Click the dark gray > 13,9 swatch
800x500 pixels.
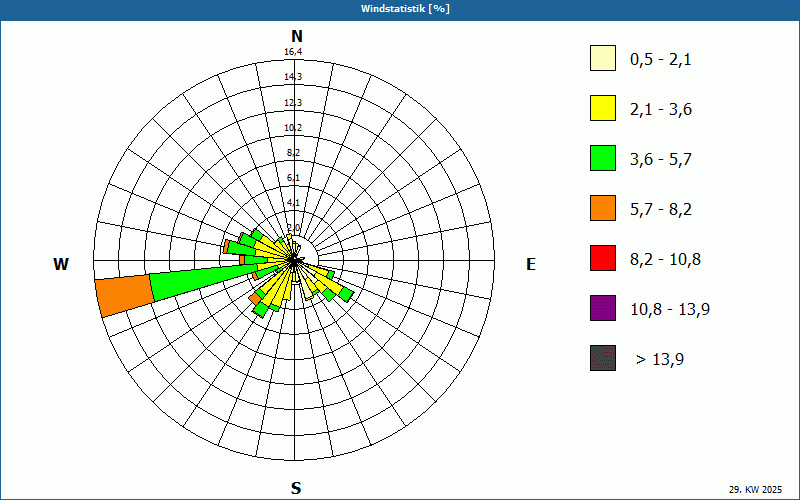[603, 358]
